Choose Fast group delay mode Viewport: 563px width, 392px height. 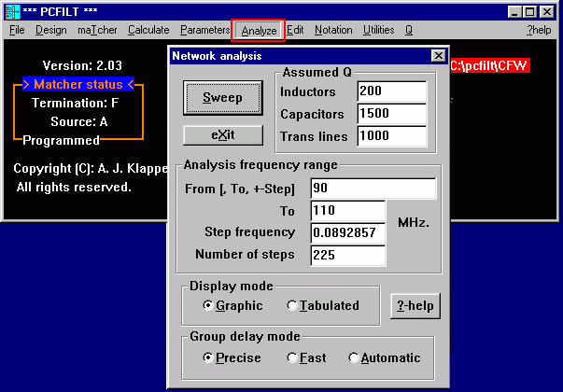point(293,358)
